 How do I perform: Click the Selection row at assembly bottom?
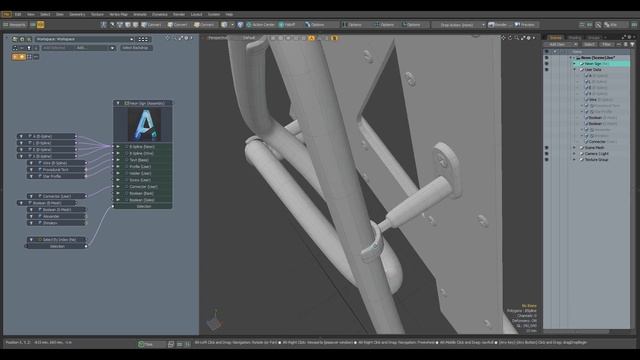tap(142, 207)
